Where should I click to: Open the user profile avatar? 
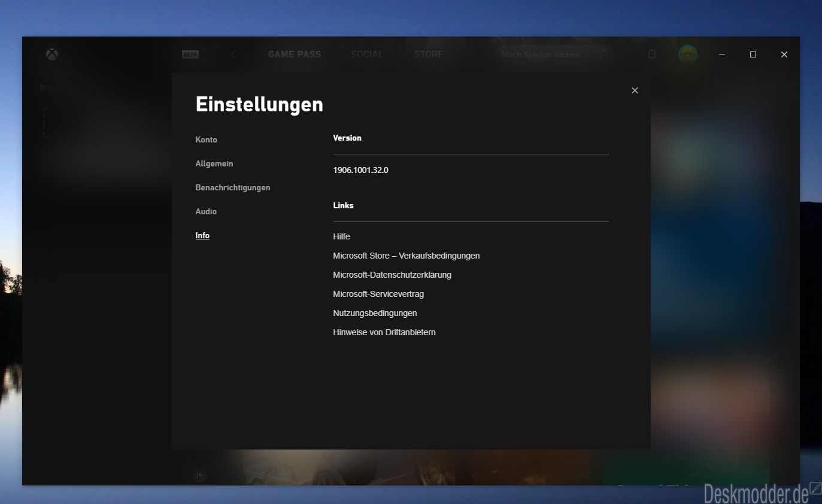(x=688, y=54)
